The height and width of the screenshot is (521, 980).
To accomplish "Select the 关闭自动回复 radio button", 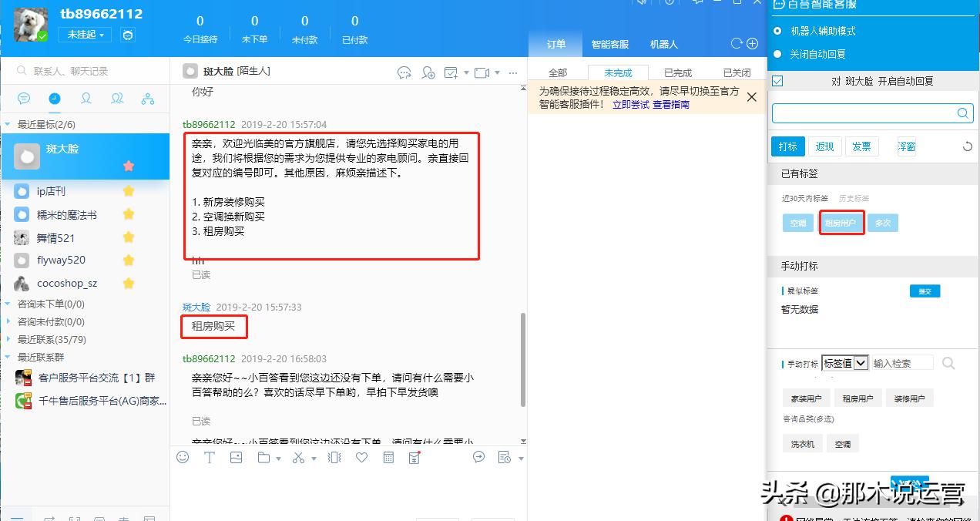I will 779,52.
